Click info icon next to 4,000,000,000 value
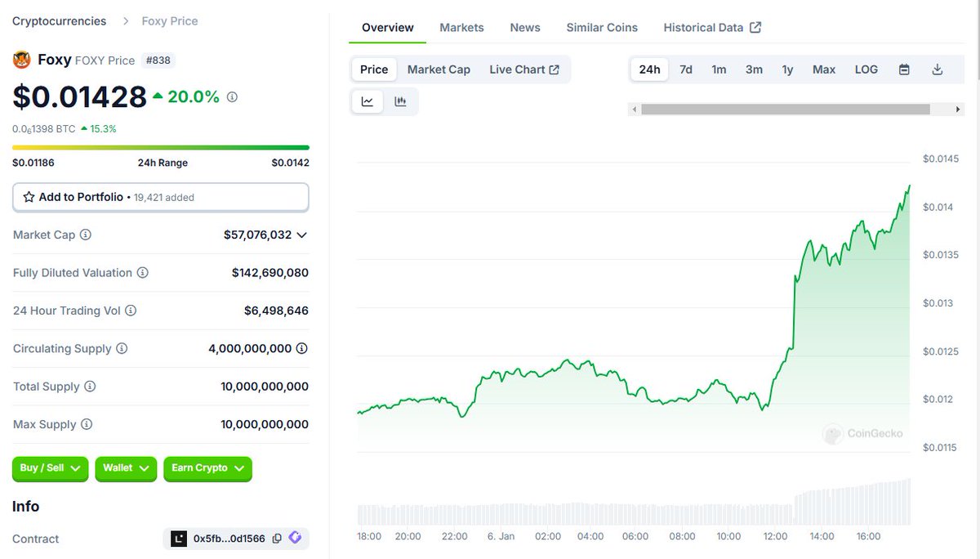980x559 pixels. click(x=302, y=348)
